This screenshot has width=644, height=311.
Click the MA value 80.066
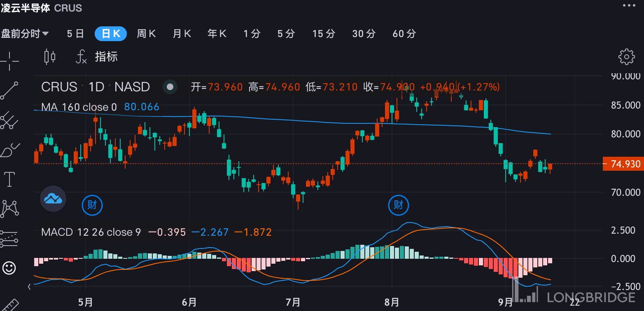[142, 107]
